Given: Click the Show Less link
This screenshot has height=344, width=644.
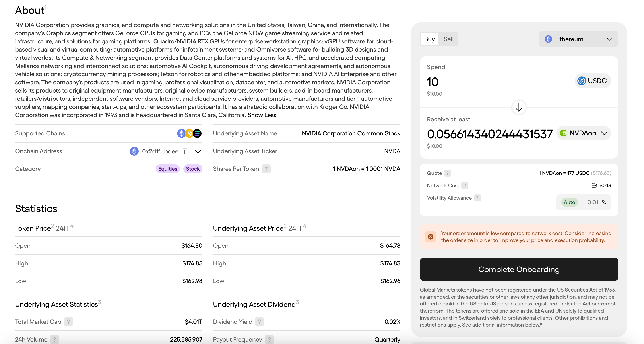Looking at the screenshot, I should (262, 115).
